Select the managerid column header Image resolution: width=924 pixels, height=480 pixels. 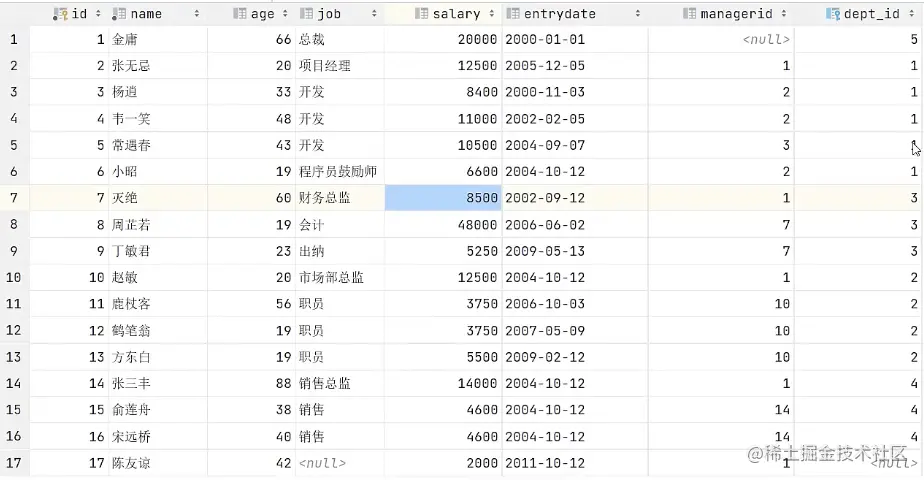[x=721, y=14]
